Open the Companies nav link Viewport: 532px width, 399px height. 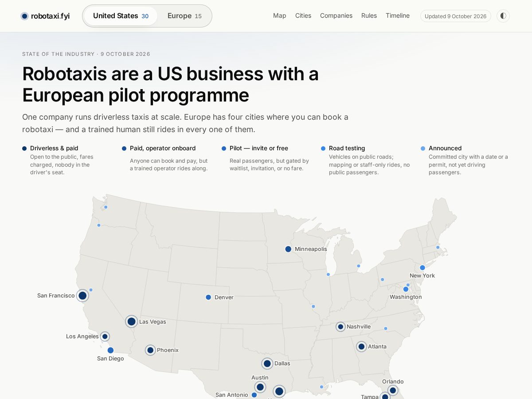click(x=336, y=16)
